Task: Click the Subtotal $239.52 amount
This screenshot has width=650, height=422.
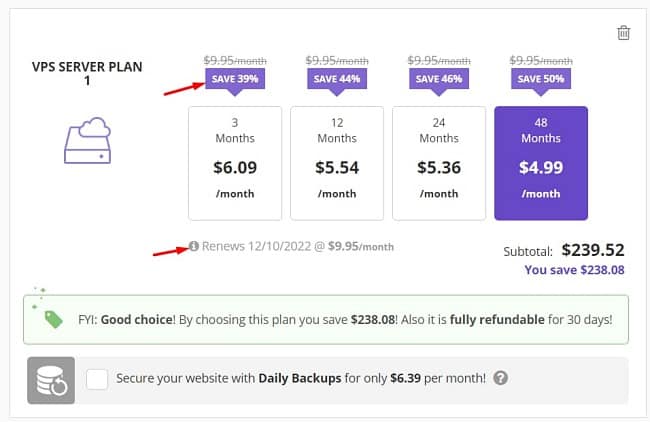Action: coord(593,250)
